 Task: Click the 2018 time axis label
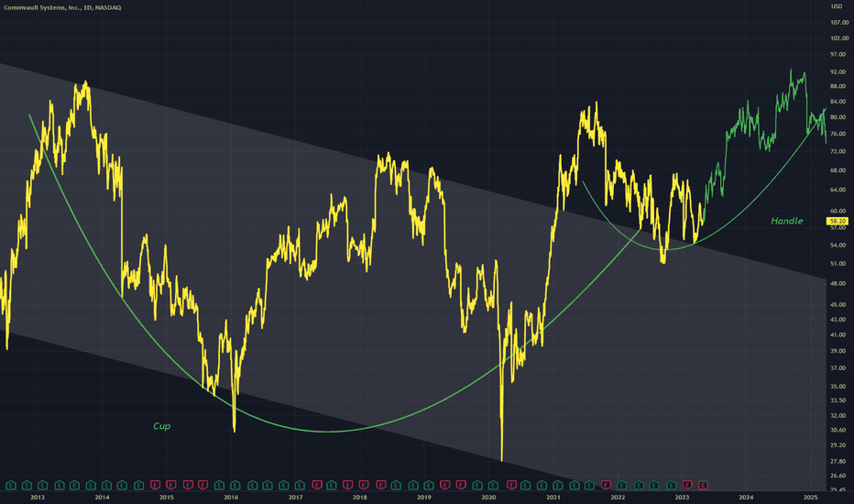coord(359,497)
